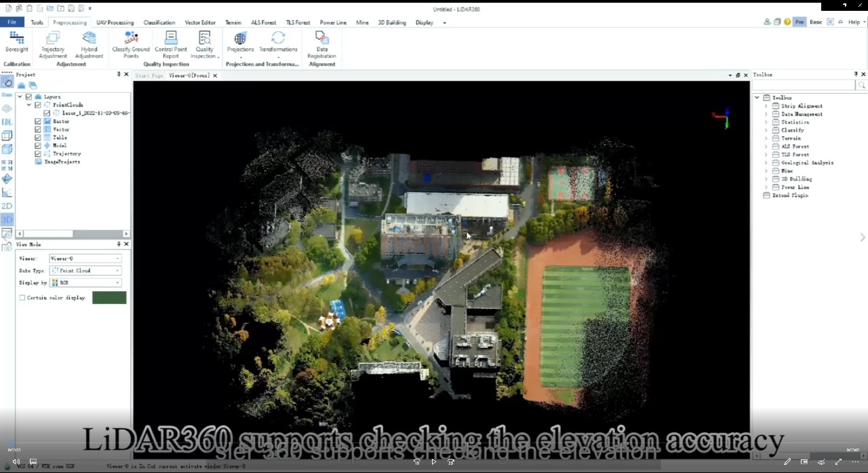Switch viewer to 2D mode
The width and height of the screenshot is (868, 473).
[7, 206]
